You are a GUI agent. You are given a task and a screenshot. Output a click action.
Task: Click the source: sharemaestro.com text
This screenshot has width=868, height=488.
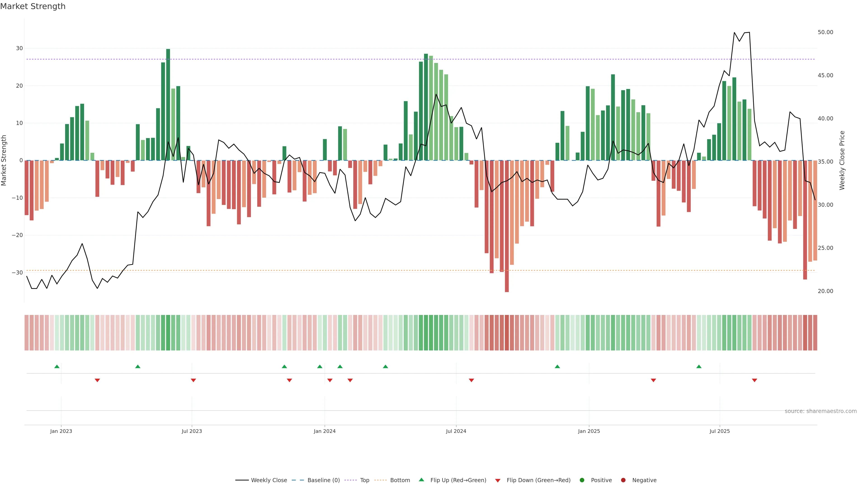(x=821, y=411)
